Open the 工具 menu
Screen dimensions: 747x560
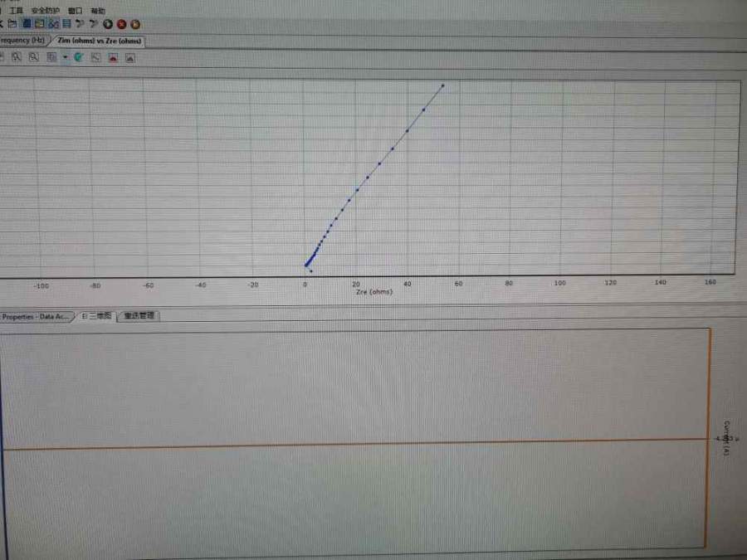(x=17, y=10)
